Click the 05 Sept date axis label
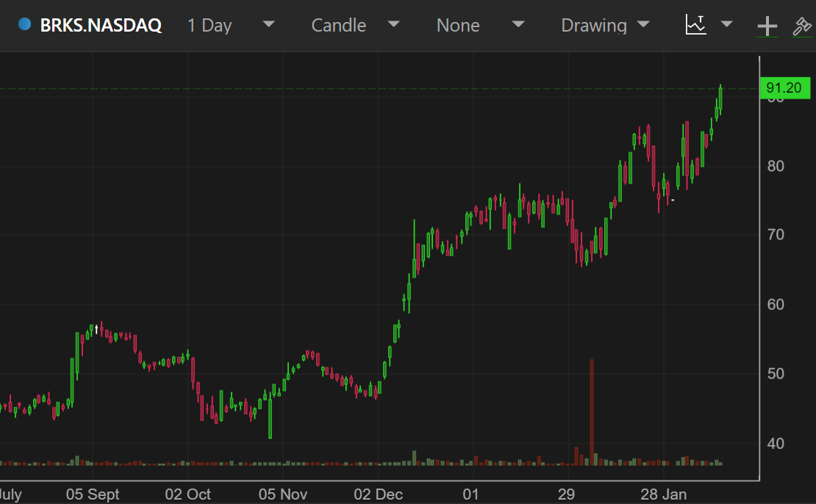The height and width of the screenshot is (504, 816). point(93,494)
